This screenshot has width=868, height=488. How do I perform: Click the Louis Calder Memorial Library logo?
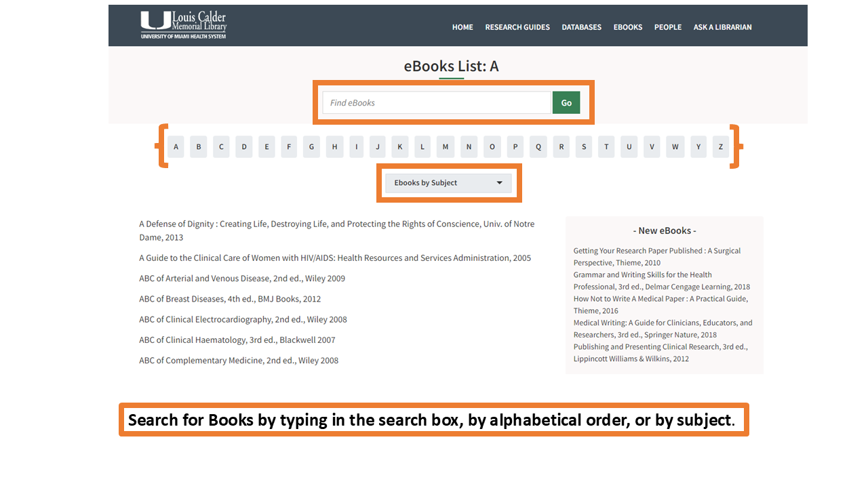[183, 25]
